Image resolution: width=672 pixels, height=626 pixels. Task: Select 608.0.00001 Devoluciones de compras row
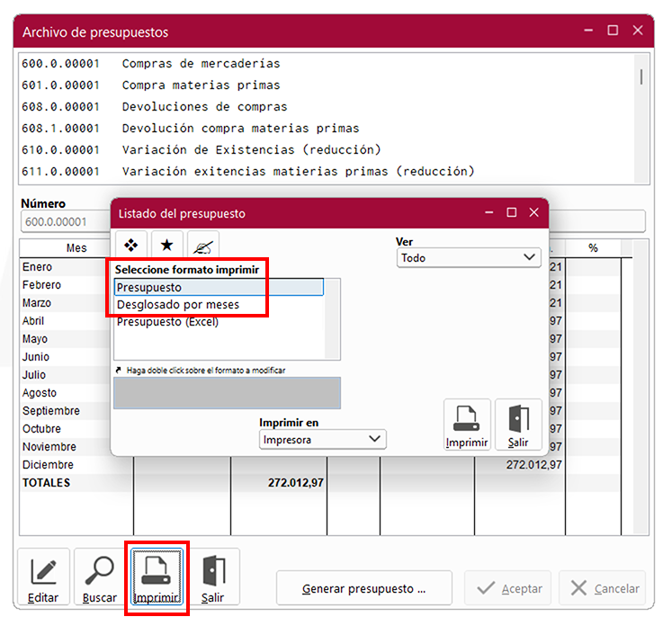192,107
